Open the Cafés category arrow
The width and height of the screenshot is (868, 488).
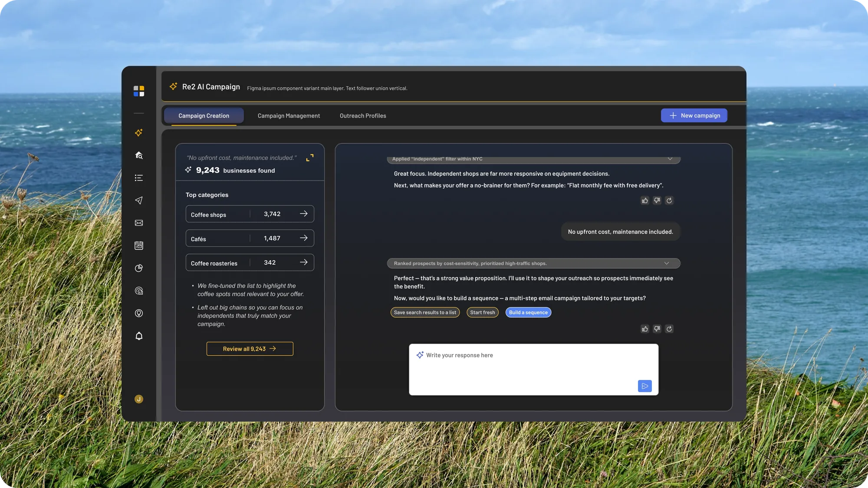coord(304,238)
